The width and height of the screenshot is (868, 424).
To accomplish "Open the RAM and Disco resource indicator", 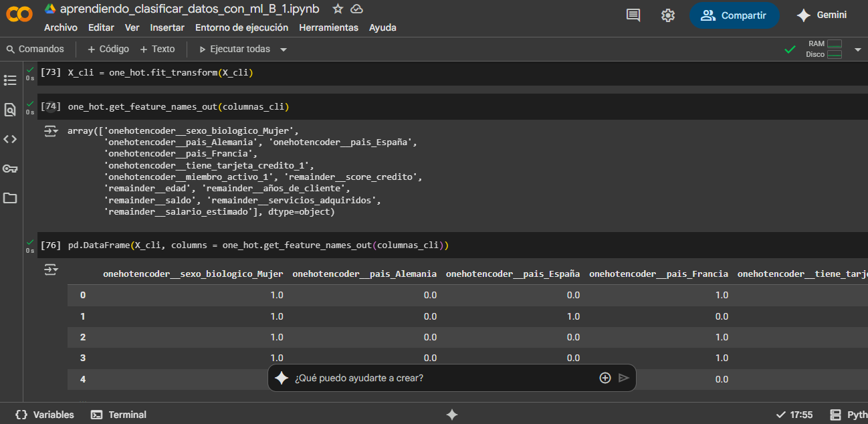I will 825,49.
